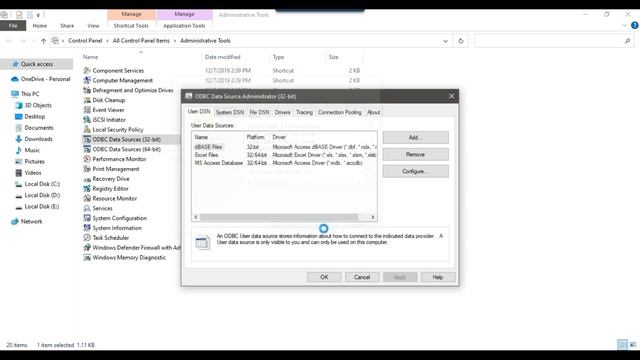Select System Configuration icon
This screenshot has height=360, width=640.
pos(87,218)
